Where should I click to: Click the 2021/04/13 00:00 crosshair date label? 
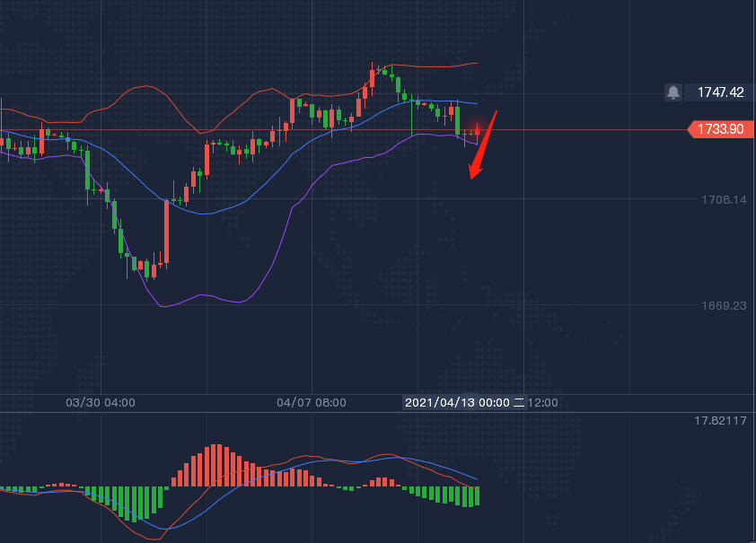pos(465,403)
